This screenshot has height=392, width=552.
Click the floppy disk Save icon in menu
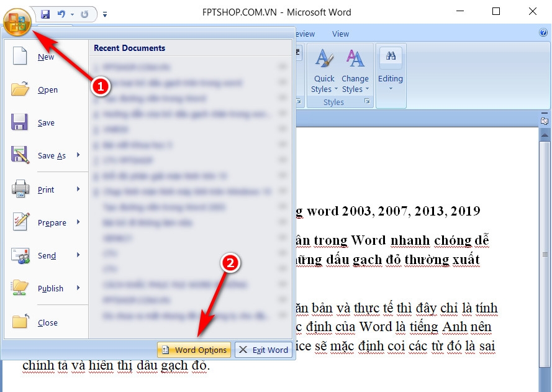tap(19, 122)
